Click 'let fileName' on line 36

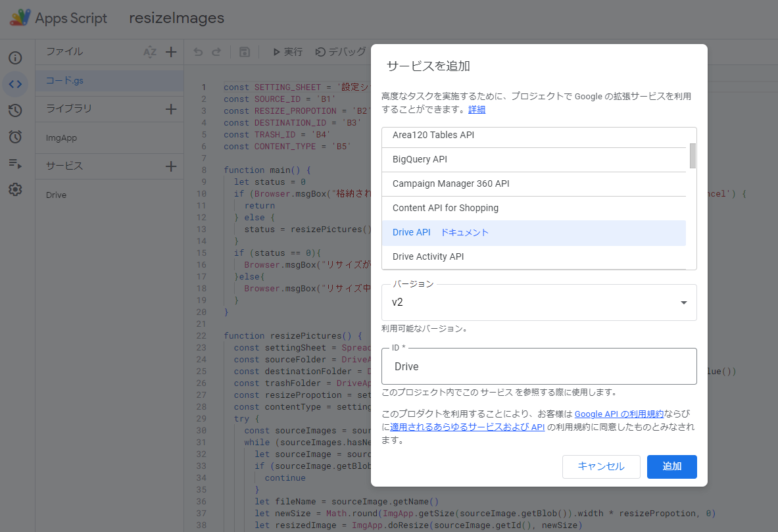point(285,502)
